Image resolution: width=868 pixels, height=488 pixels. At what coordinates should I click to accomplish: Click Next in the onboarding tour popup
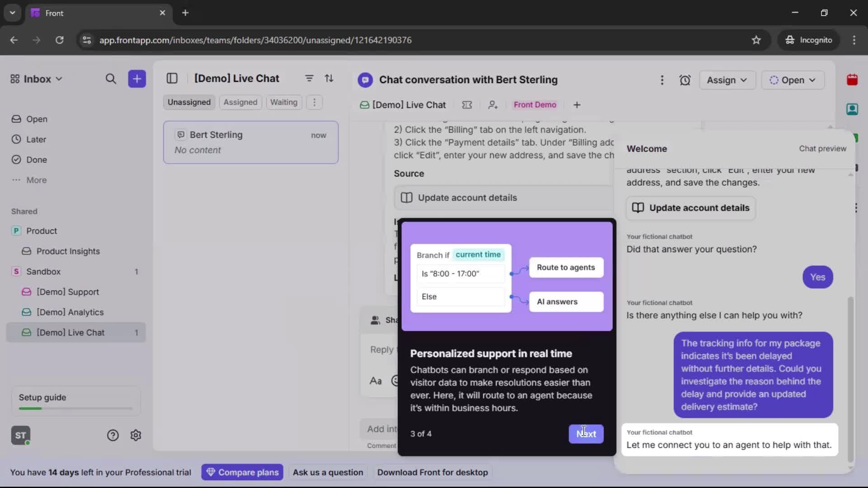tap(586, 434)
